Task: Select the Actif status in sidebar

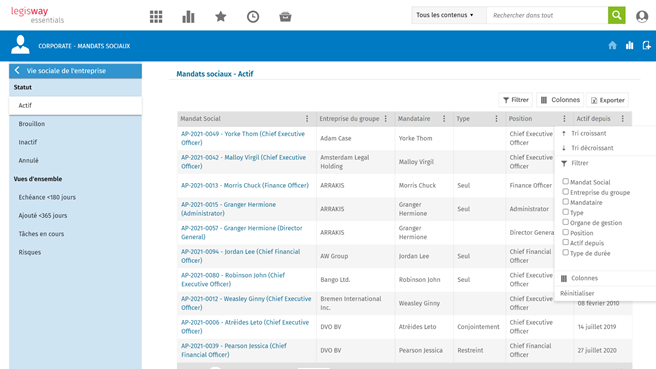Action: point(75,105)
